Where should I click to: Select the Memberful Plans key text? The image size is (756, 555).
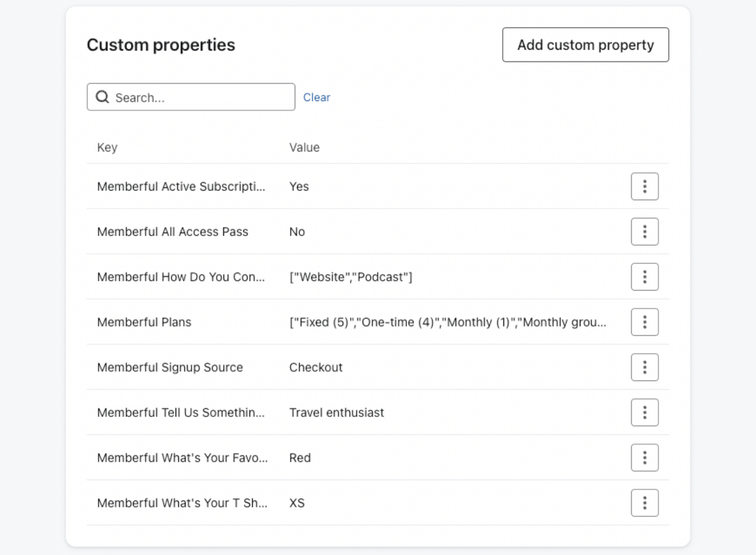144,322
